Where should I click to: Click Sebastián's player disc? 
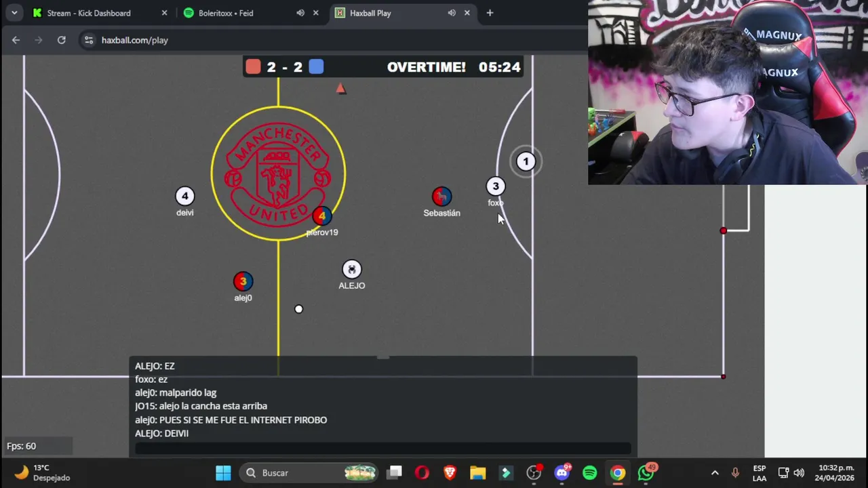(441, 197)
